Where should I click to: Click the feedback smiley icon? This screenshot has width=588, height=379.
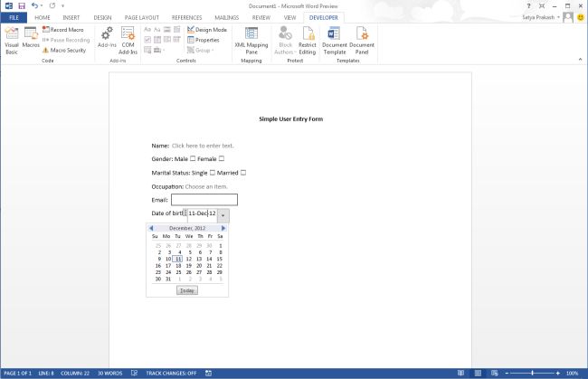click(x=581, y=17)
